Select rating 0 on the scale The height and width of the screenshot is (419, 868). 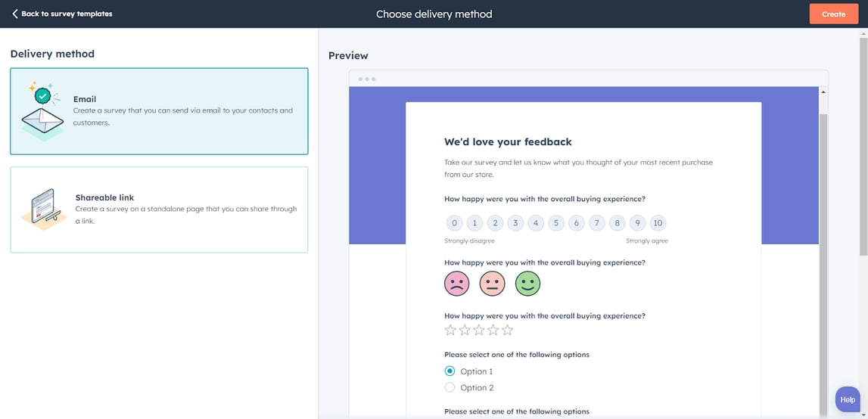455,223
